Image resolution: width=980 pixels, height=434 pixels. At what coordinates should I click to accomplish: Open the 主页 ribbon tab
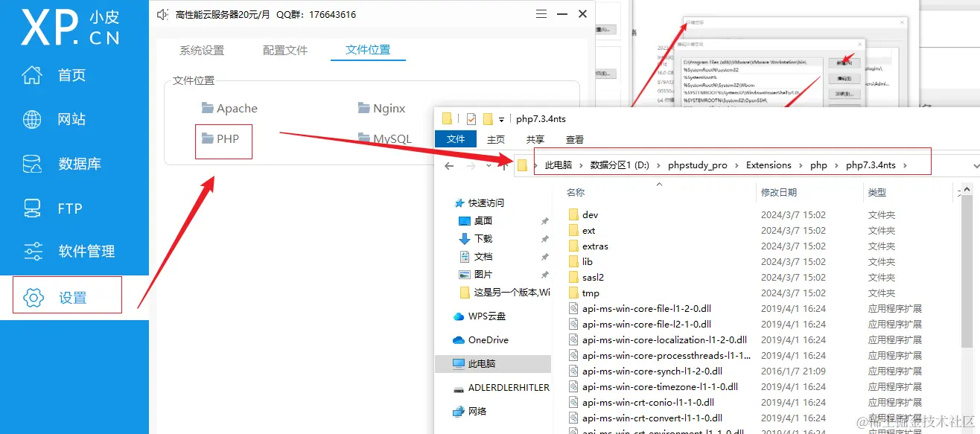click(496, 139)
